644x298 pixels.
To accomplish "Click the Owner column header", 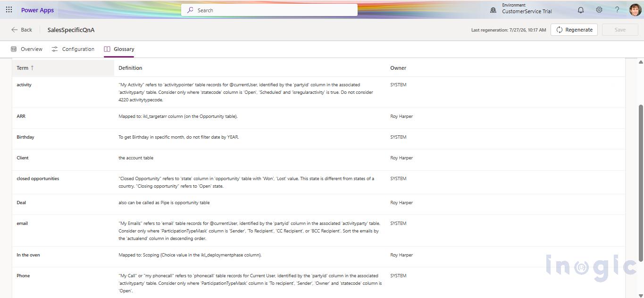I will pyautogui.click(x=398, y=68).
